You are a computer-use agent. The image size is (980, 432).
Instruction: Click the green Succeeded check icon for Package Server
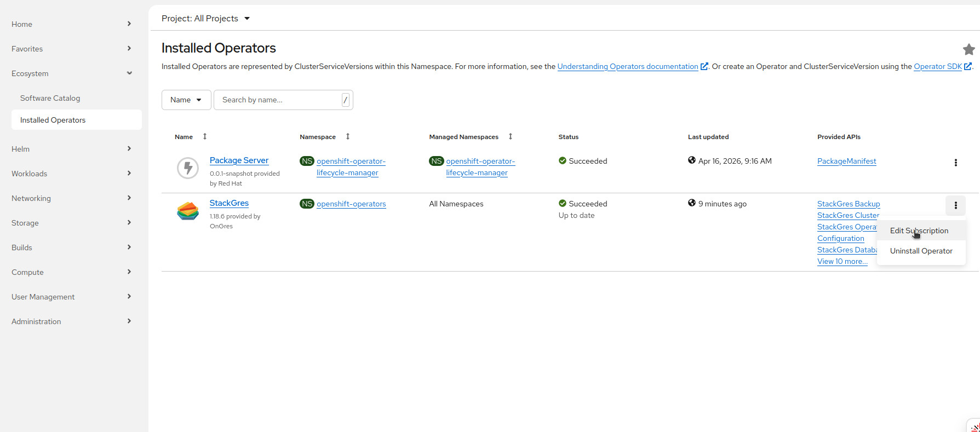point(563,160)
